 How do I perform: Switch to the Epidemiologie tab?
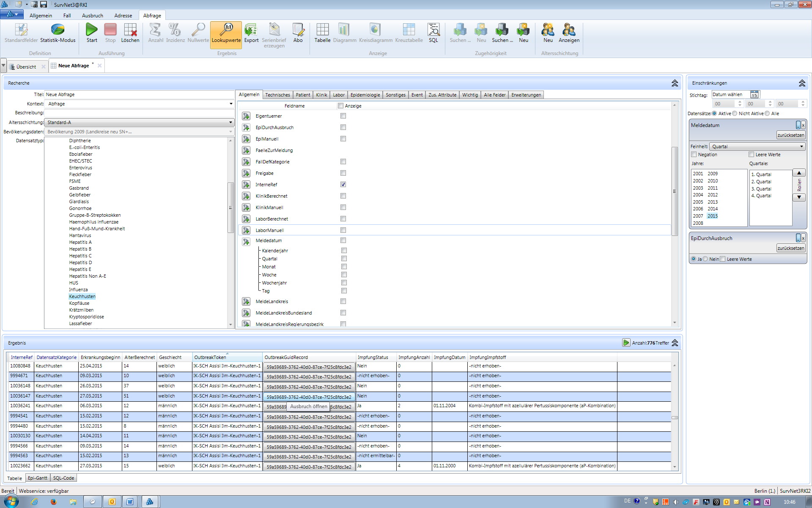pos(365,95)
